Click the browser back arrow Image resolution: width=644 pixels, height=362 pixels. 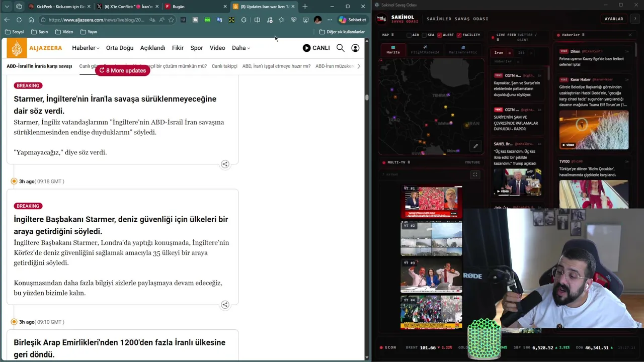[x=7, y=20]
